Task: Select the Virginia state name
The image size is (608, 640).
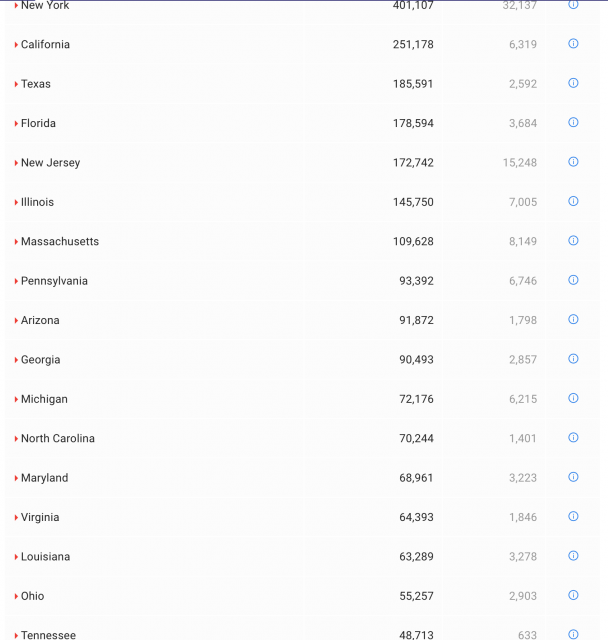Action: click(x=40, y=517)
